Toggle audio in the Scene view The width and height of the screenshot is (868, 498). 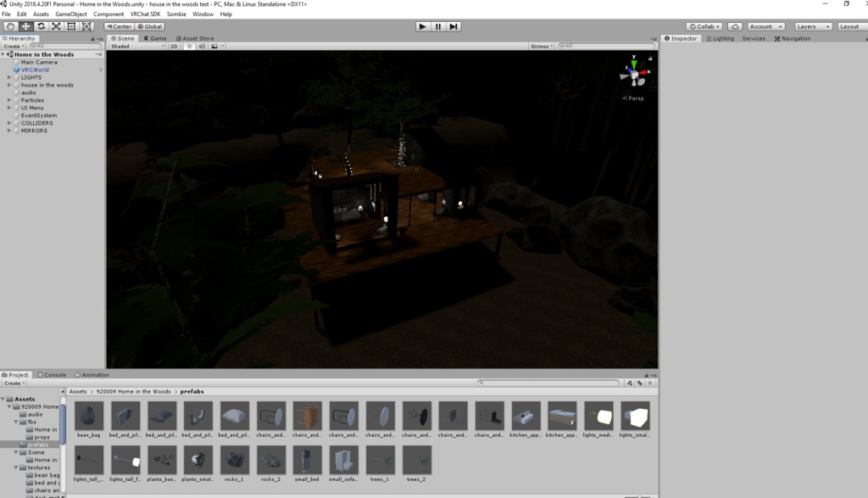[x=200, y=46]
